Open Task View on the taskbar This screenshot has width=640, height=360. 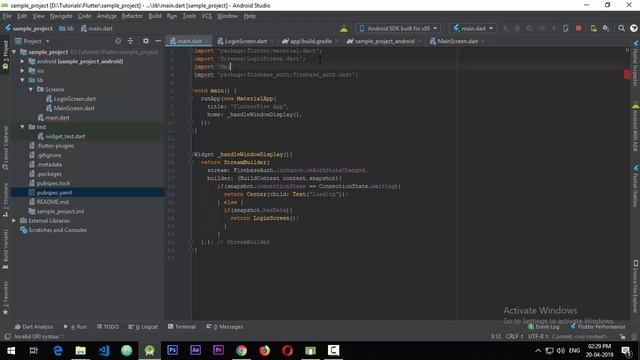tap(34, 351)
